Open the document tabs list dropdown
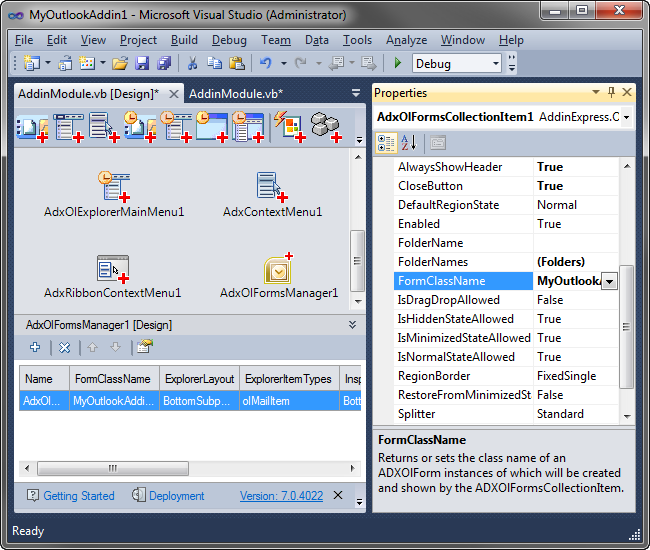650x550 pixels. coord(356,93)
